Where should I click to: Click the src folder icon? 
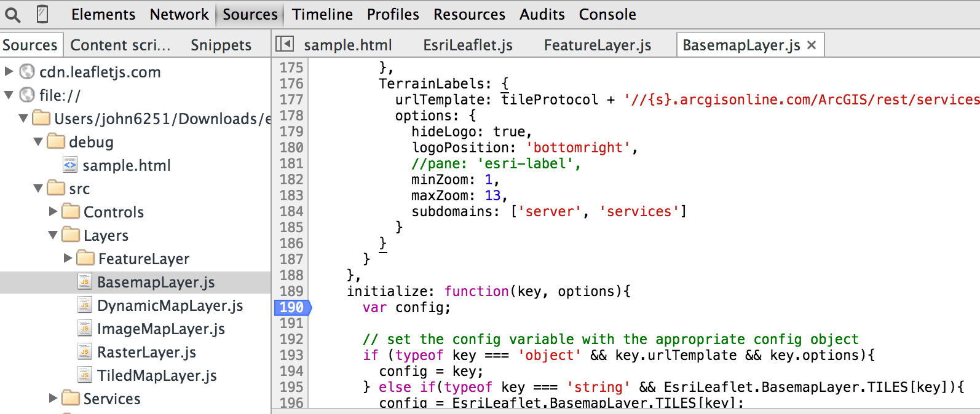(x=56, y=188)
